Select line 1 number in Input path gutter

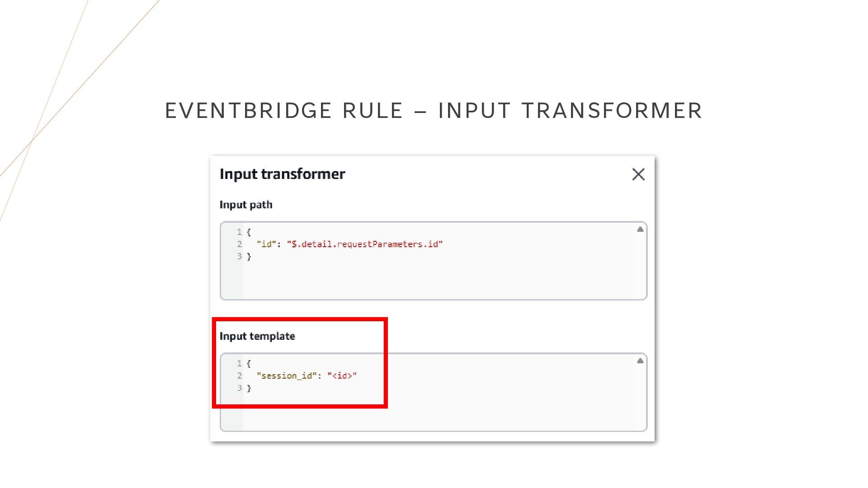point(239,232)
